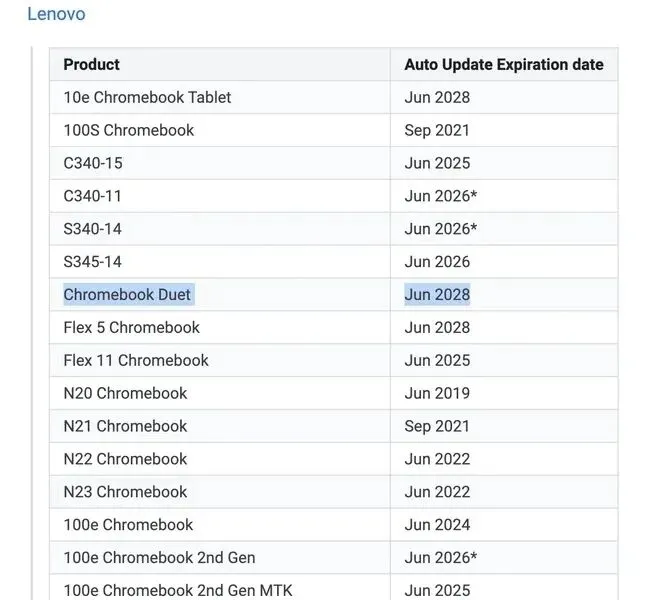
Task: Click the Jun 2024 expiration date
Action: pos(437,525)
